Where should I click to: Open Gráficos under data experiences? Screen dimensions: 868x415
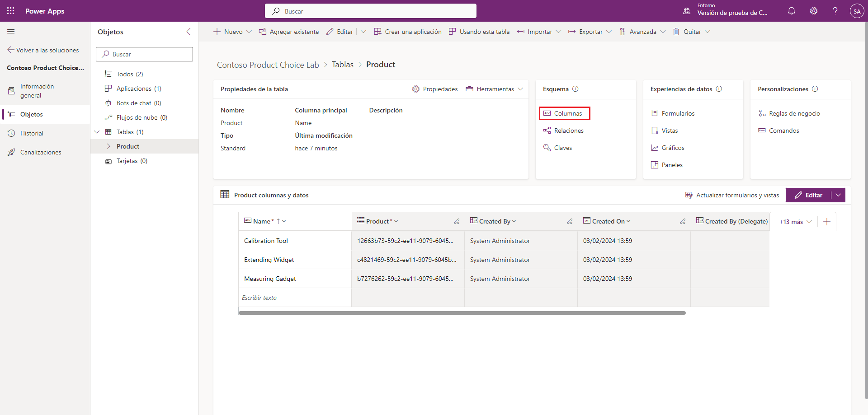(668, 148)
